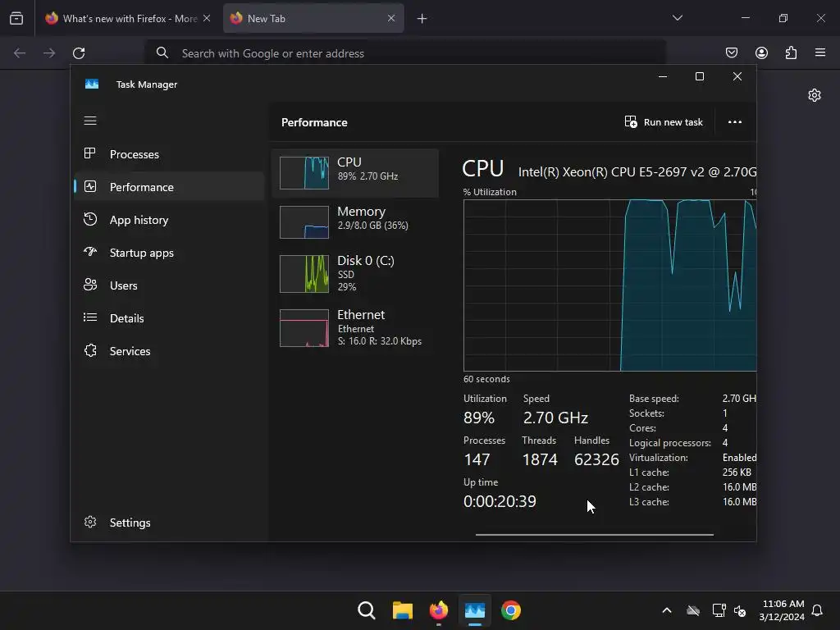Add a new tab with the plus button
This screenshot has height=630, width=840.
click(x=422, y=19)
